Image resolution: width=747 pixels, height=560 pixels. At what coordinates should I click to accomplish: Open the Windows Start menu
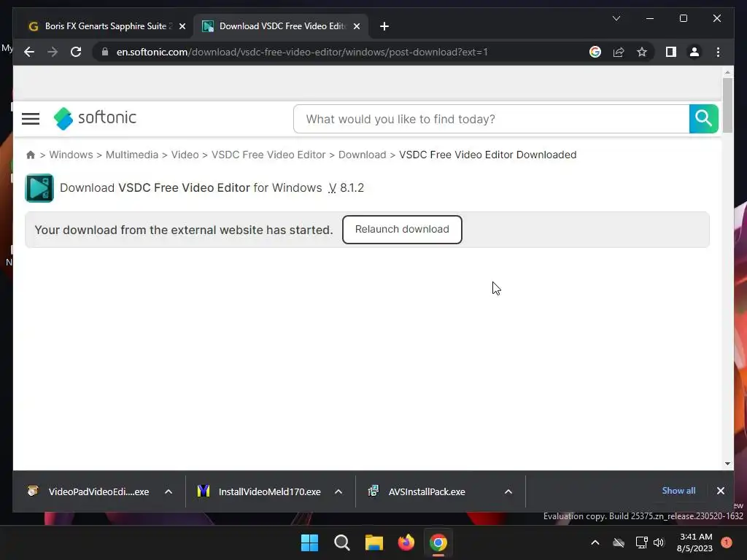(x=309, y=542)
